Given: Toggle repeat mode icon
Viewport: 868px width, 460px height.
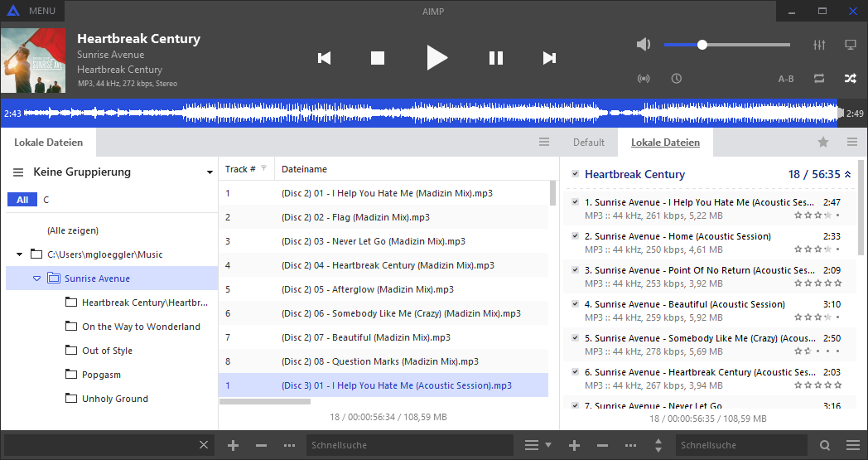Looking at the screenshot, I should coord(819,79).
